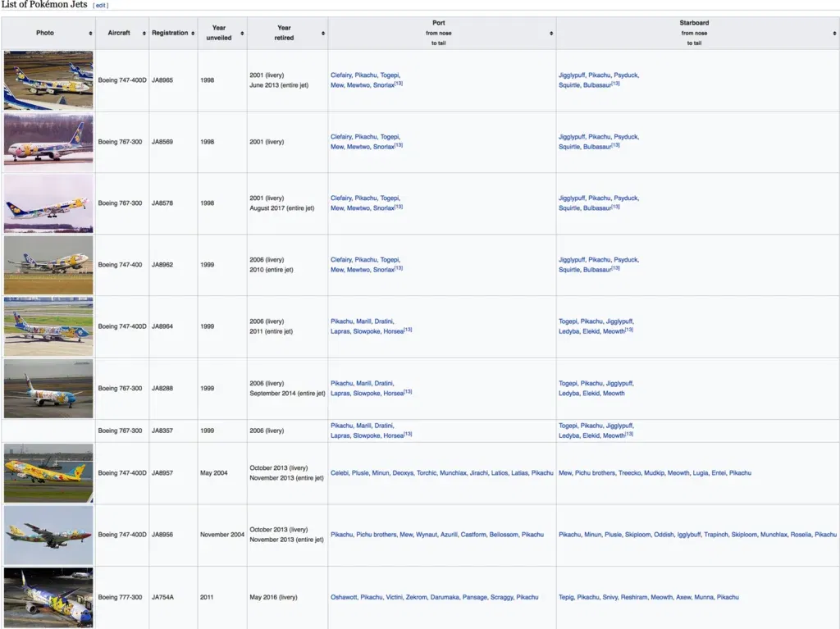Open the photo of jet JA8965
The width and height of the screenshot is (840, 629).
click(x=48, y=80)
